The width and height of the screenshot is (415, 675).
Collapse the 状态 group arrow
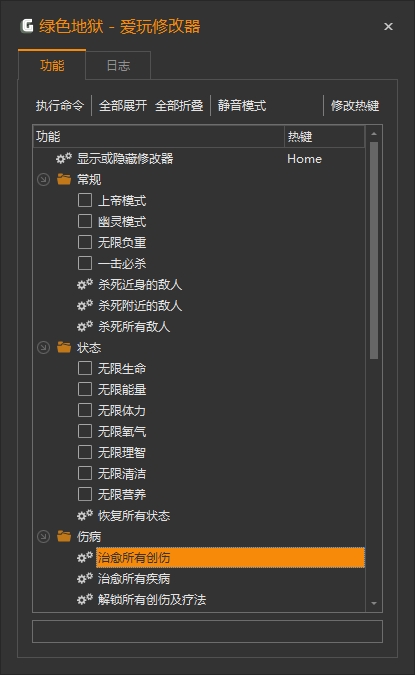[43, 347]
